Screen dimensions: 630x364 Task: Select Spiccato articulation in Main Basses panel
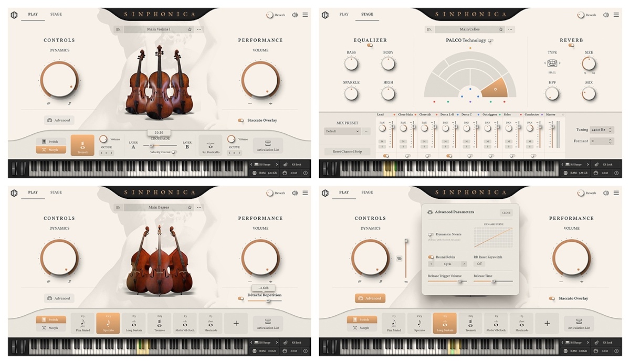click(108, 323)
